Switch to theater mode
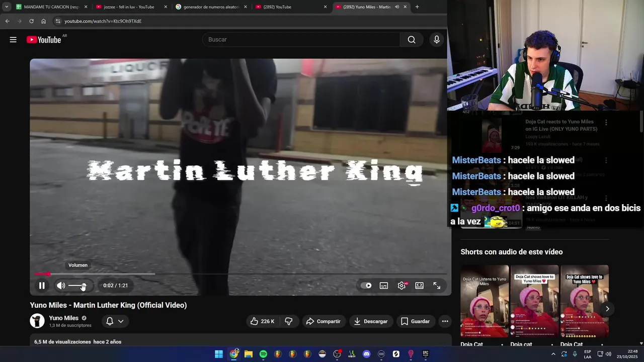The image size is (644, 362). (419, 286)
